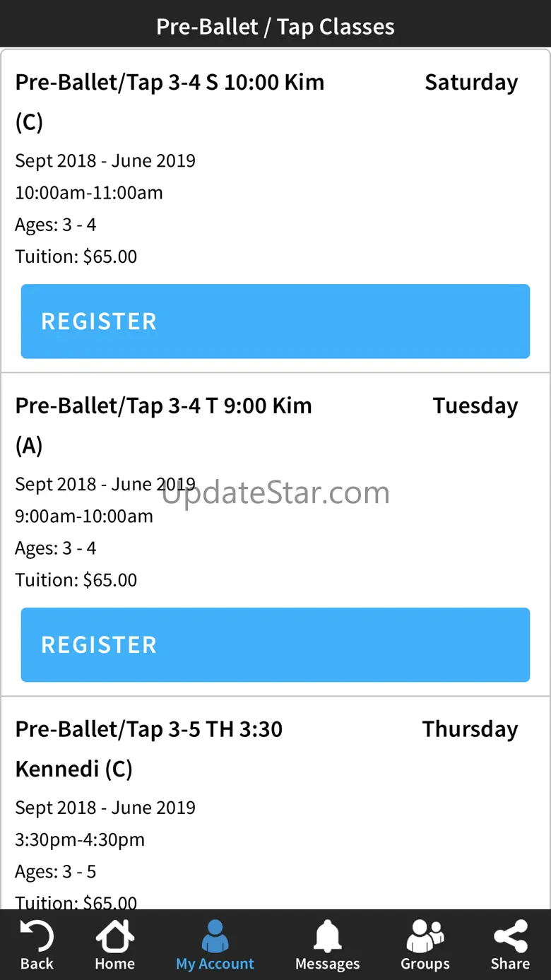Register for the Saturday 10:00 Kim class
551x980 pixels.
click(x=275, y=321)
